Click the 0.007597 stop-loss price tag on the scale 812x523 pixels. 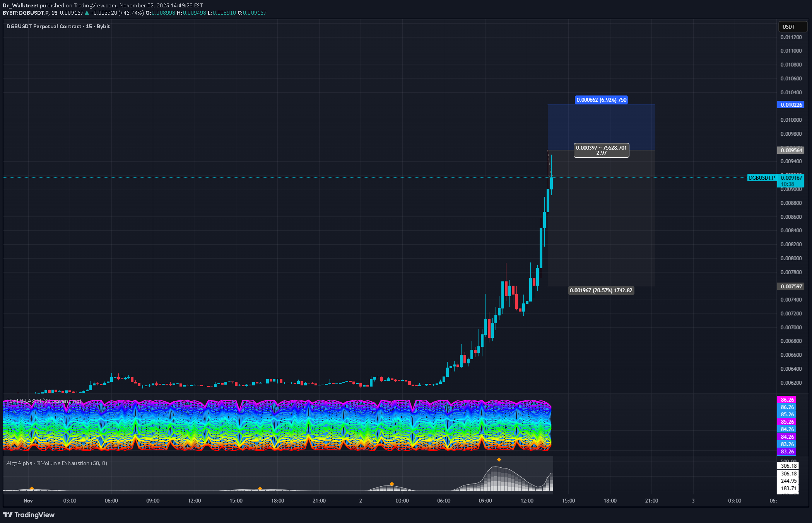[x=790, y=286]
